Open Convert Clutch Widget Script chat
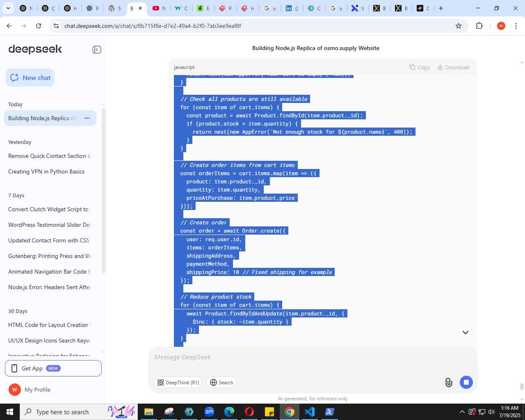Screen dimensions: 525x420 pyautogui.click(x=49, y=209)
